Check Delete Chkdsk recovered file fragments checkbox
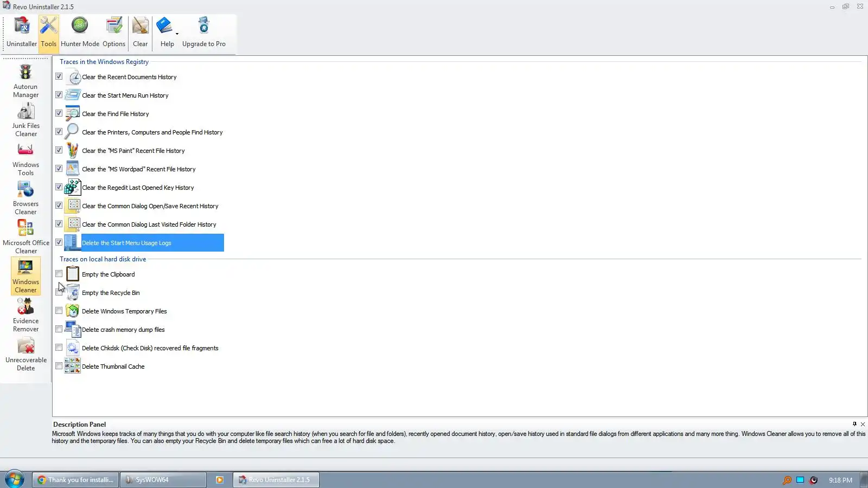868x488 pixels. coord(59,348)
